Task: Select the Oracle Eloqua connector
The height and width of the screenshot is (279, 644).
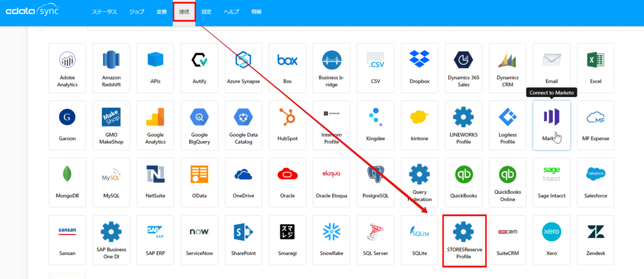Action: 331,182
